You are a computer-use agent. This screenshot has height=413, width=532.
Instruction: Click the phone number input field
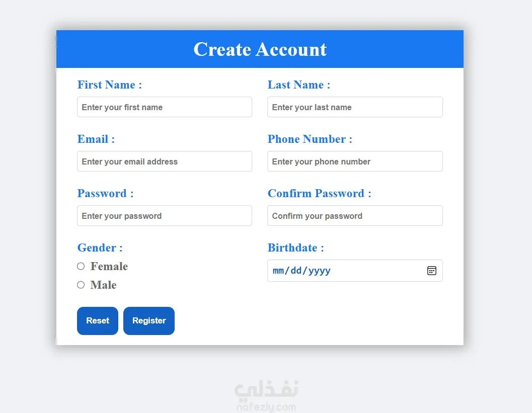click(355, 161)
